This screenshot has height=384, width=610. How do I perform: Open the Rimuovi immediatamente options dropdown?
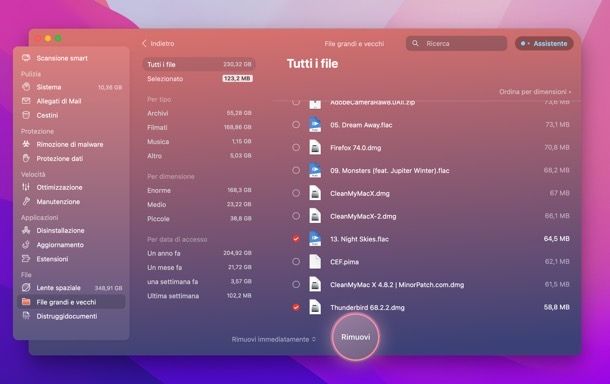273,339
